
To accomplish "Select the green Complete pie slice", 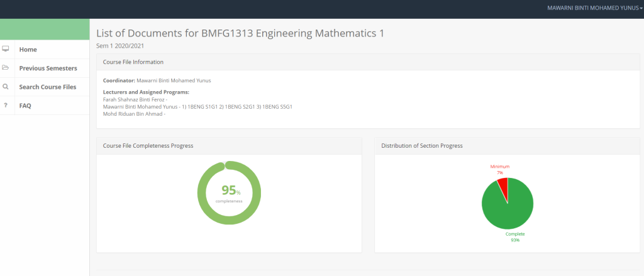I will (x=509, y=207).
